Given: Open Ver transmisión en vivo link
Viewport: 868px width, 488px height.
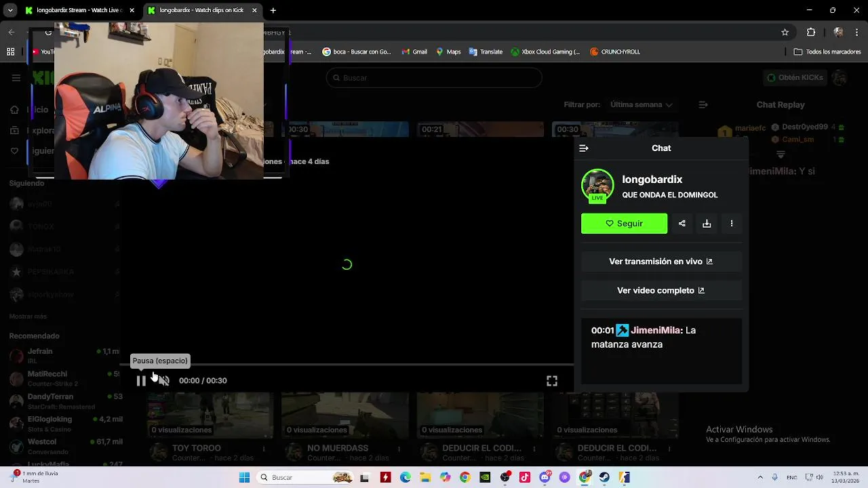Looking at the screenshot, I should coord(661,262).
